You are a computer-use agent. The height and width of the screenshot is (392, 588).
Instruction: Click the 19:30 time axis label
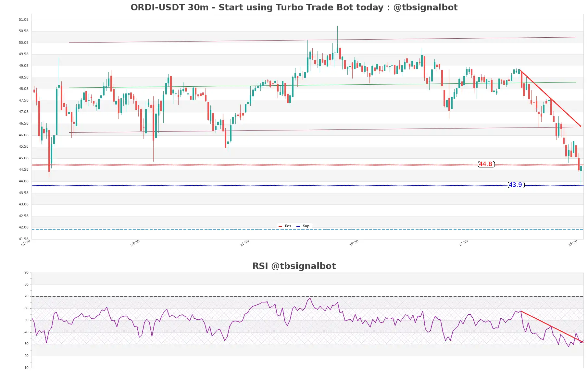pyautogui.click(x=354, y=243)
